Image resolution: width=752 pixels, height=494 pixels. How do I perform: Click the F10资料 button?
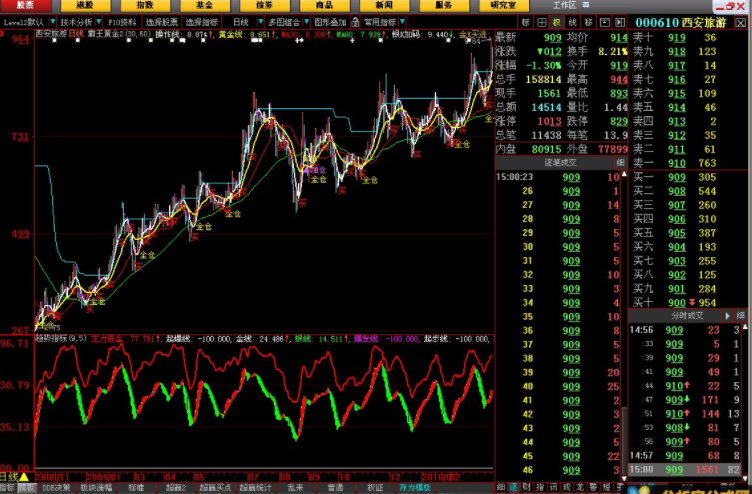(122, 21)
